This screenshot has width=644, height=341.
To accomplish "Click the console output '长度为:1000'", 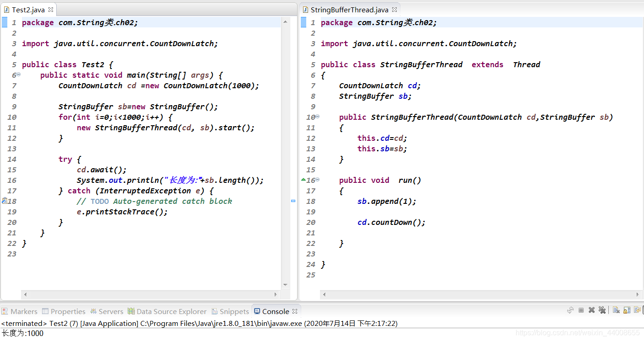I will click(22, 333).
